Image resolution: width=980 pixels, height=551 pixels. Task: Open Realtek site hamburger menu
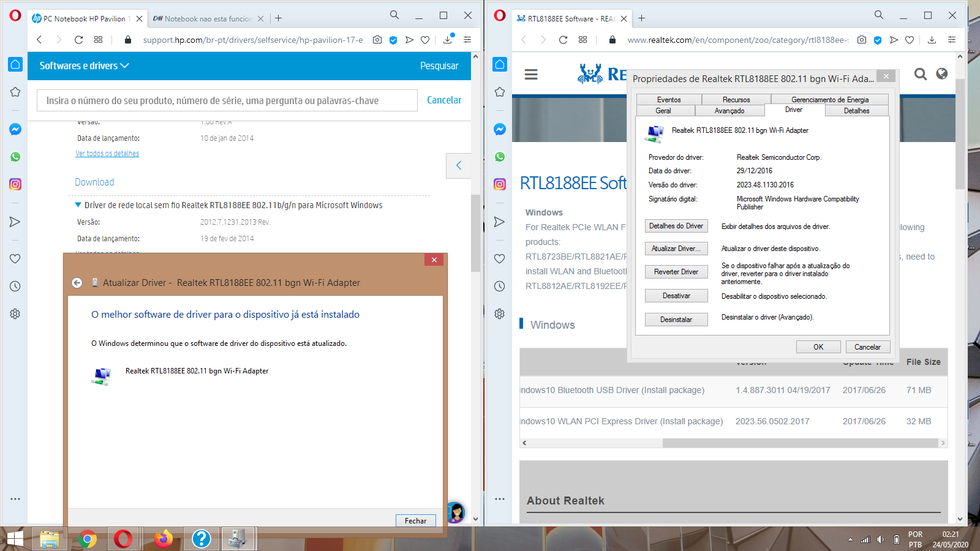point(531,74)
